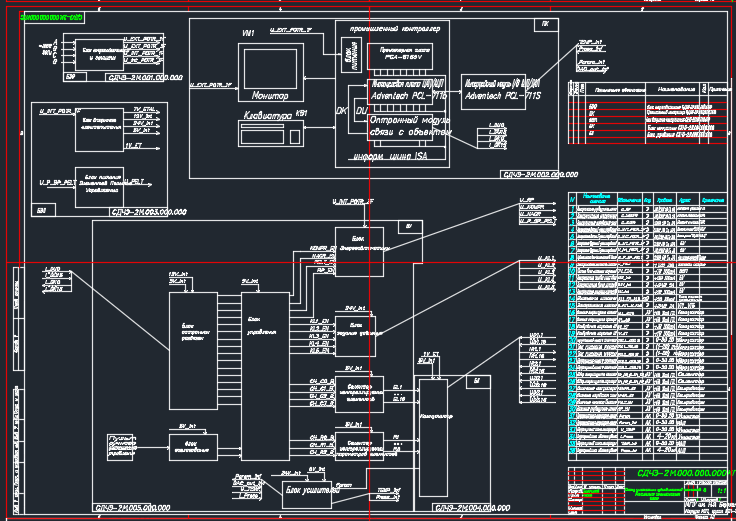Image resolution: width=736 pixels, height=521 pixels.
Task: Click the СДЧЭ-2М.002.000.000 designation label
Action: coord(542,173)
